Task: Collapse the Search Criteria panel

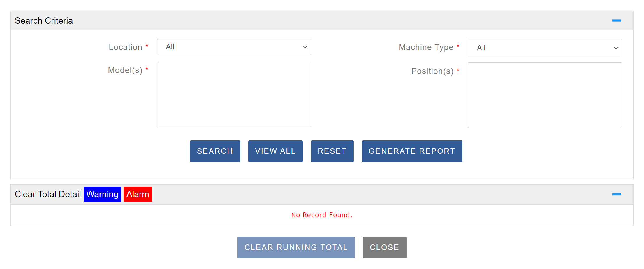Action: [x=616, y=20]
